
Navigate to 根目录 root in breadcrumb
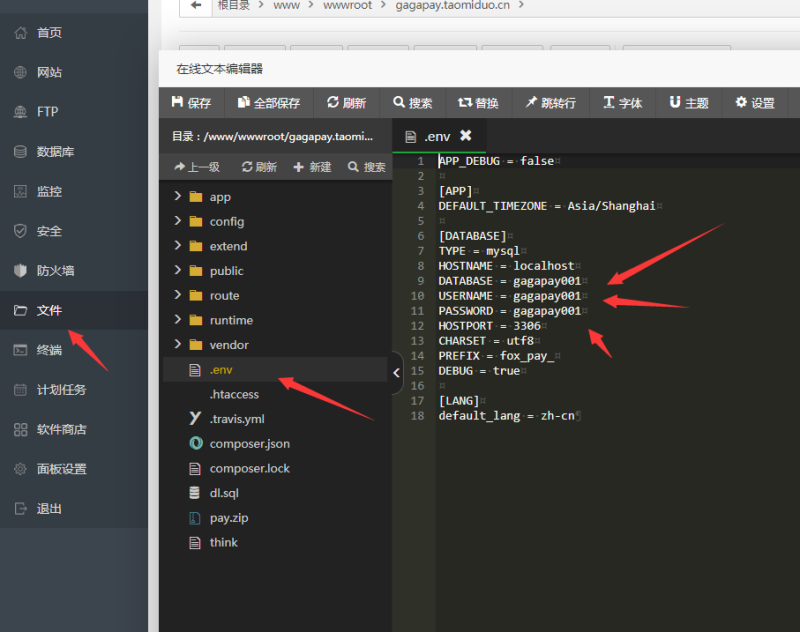[234, 5]
